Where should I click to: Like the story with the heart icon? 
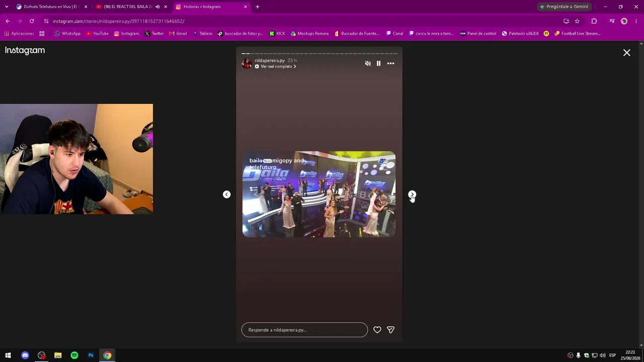point(377,330)
